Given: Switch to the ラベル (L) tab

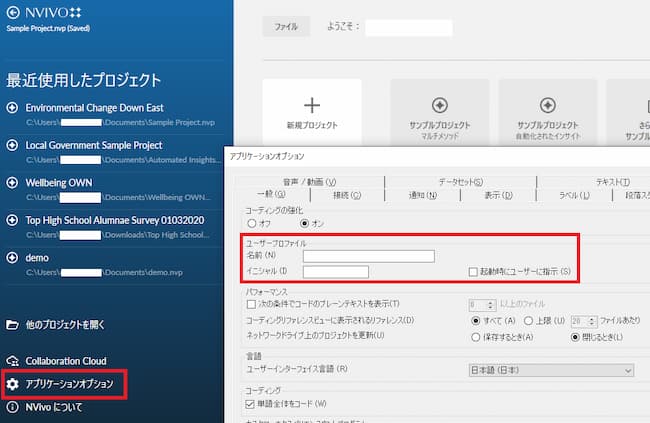Looking at the screenshot, I should (574, 195).
